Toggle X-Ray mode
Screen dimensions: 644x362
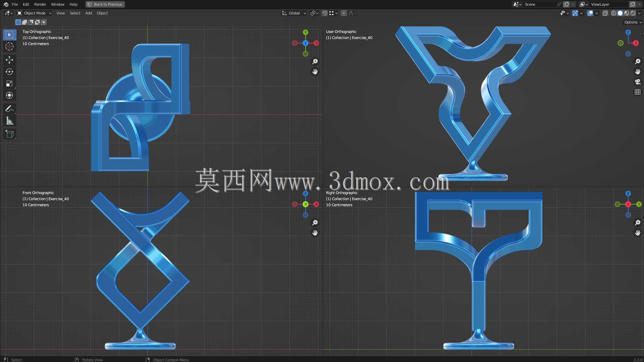(605, 13)
